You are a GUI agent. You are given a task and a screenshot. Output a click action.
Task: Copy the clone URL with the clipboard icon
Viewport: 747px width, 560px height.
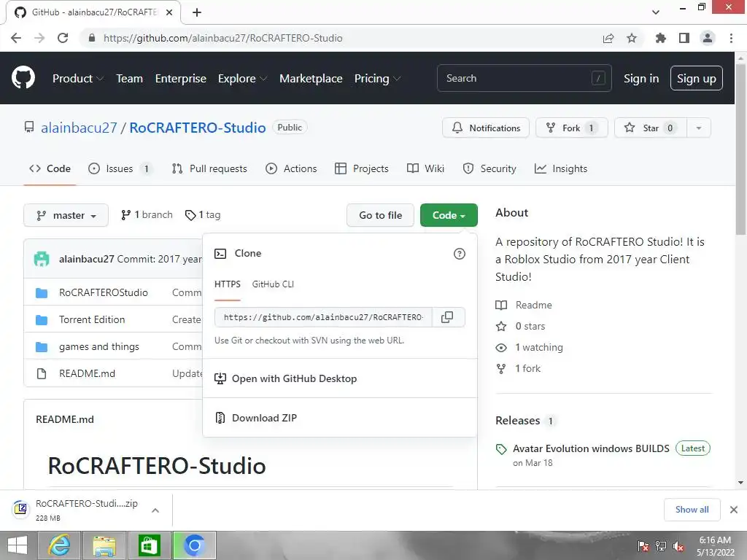click(447, 317)
